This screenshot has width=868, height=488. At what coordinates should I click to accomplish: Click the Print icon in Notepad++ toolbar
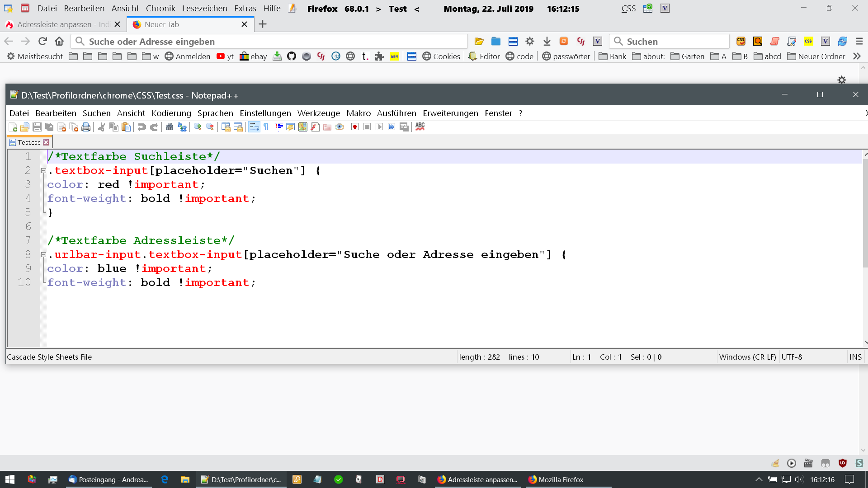(86, 127)
